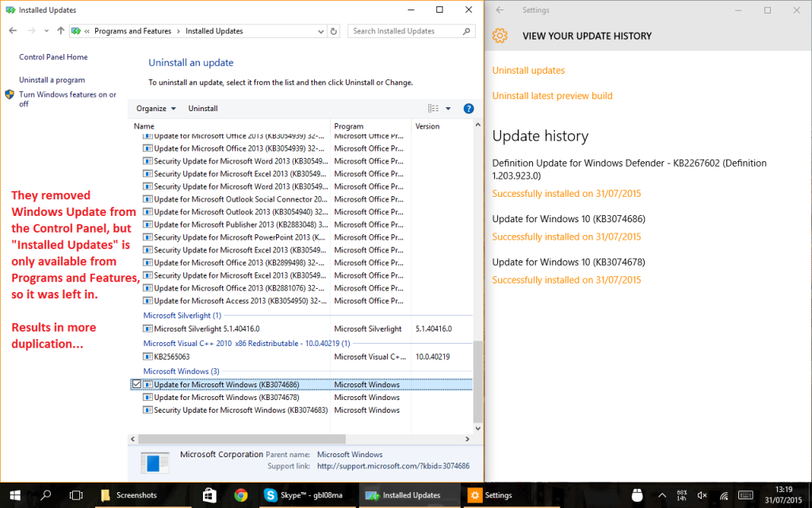Open taskbar search

coord(45,495)
